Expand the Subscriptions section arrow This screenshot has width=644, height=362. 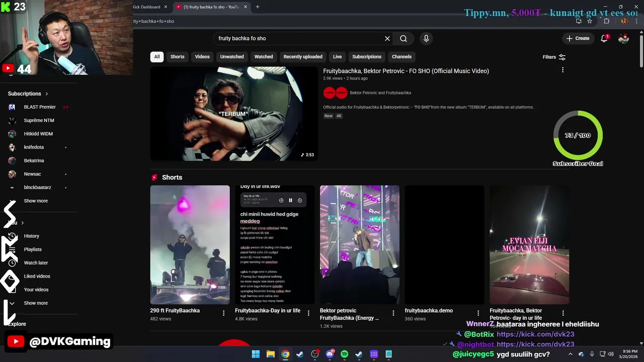tap(47, 94)
